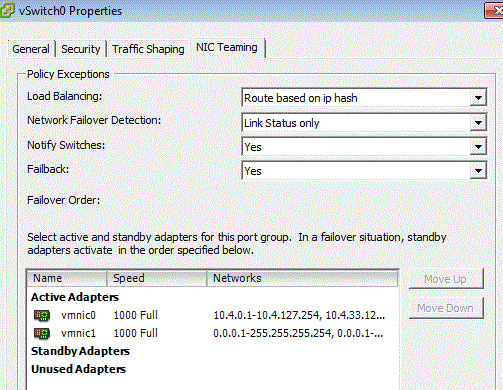Open the Notify Switches dropdown arrow
The height and width of the screenshot is (390, 503).
pos(478,147)
